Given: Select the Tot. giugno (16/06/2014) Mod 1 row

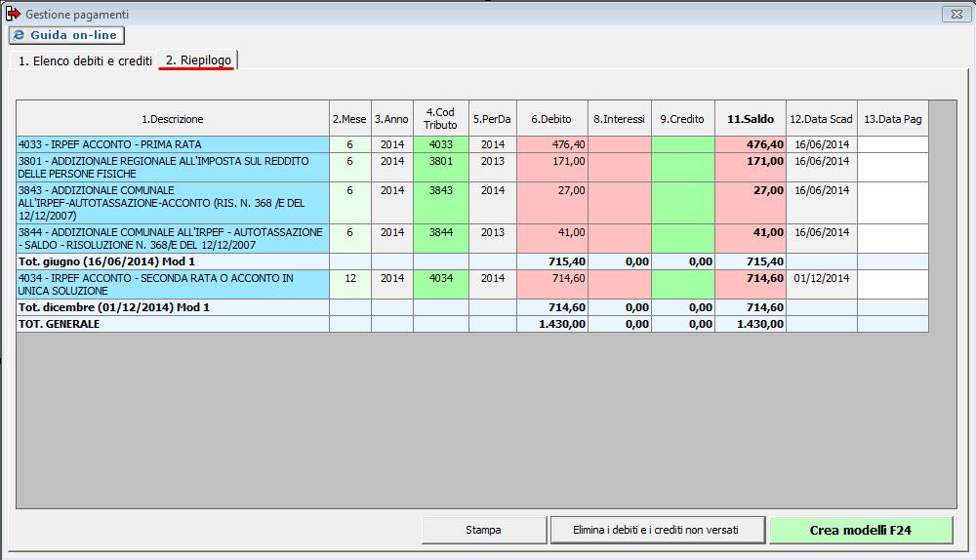Looking at the screenshot, I should 173,261.
